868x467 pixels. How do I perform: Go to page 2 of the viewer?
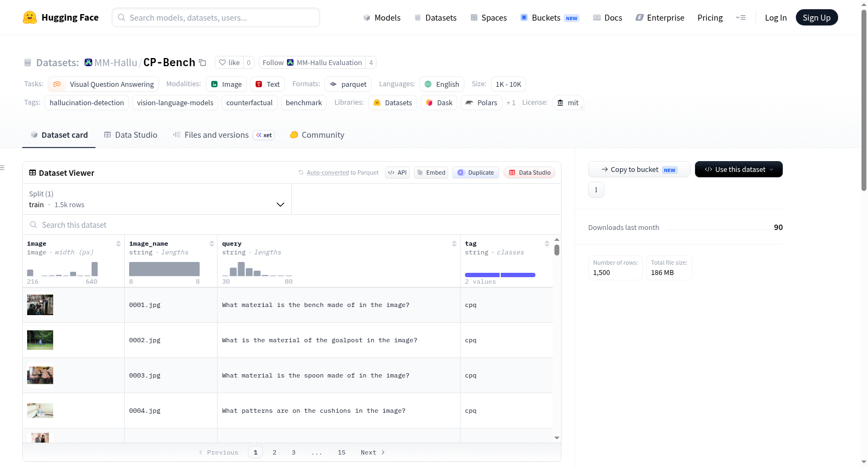tap(275, 452)
